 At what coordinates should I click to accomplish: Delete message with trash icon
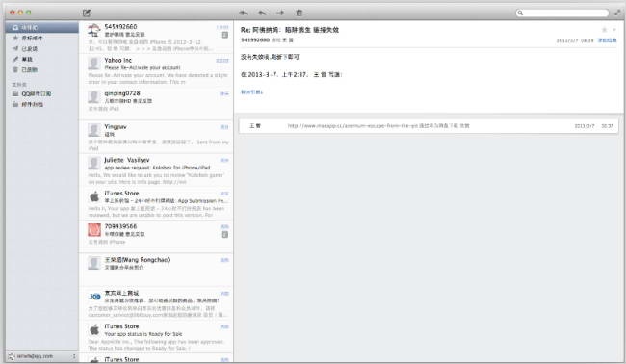tap(299, 13)
